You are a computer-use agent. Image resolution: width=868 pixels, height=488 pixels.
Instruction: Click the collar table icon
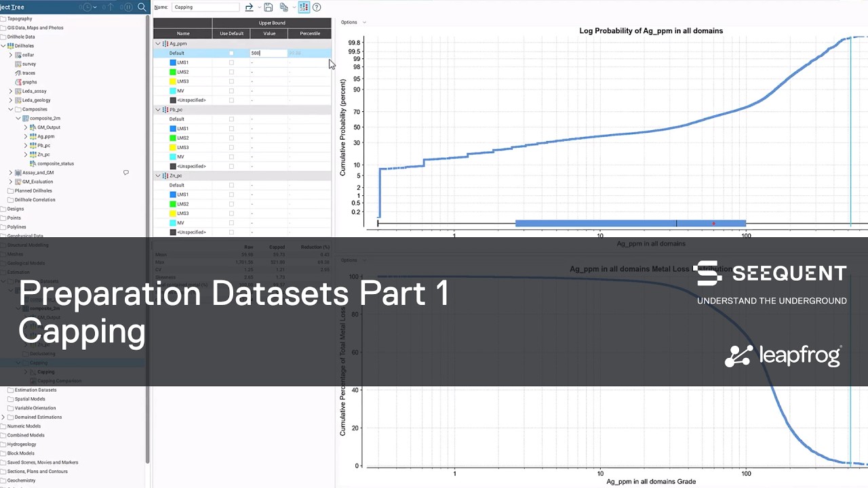pos(18,55)
